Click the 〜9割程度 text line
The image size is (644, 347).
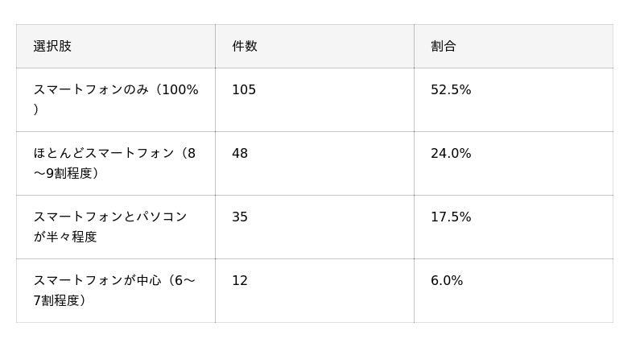(x=66, y=173)
